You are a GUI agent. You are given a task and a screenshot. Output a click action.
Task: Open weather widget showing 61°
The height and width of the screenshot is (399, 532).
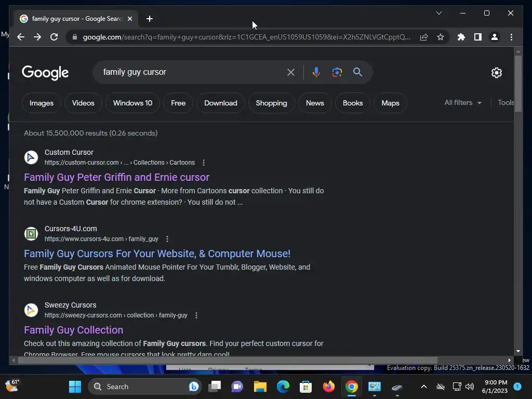point(12,386)
